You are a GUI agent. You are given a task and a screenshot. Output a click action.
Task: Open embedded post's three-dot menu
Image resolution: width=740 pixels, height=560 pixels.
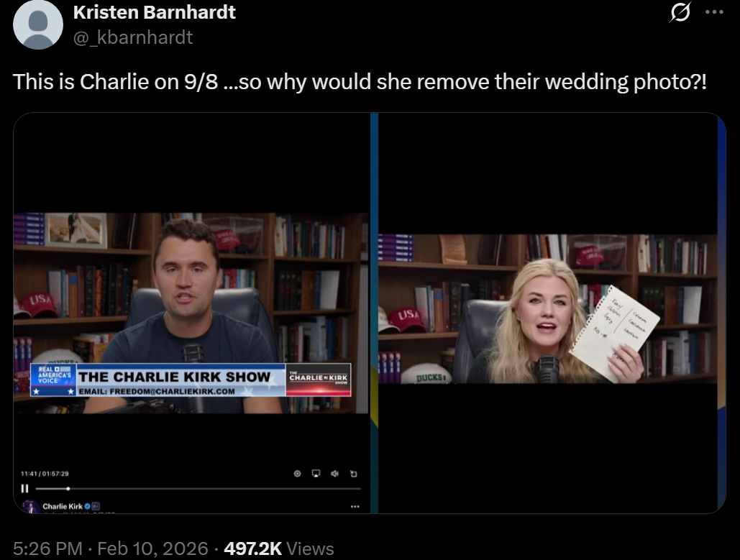click(355, 506)
